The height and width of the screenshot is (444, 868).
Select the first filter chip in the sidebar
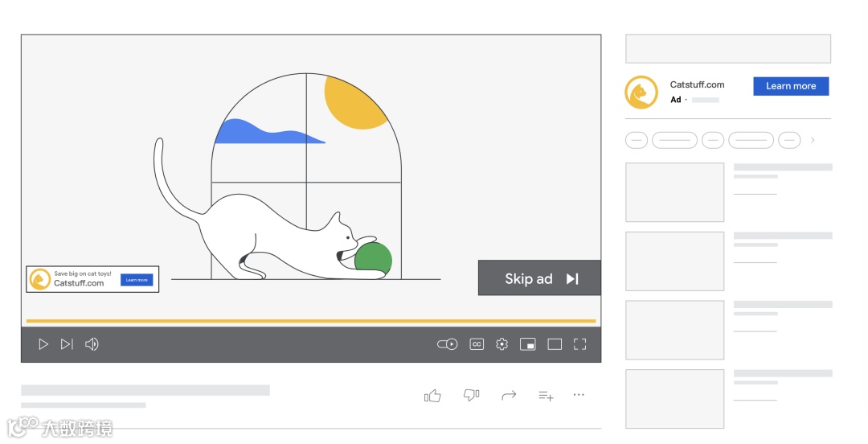[x=637, y=140]
